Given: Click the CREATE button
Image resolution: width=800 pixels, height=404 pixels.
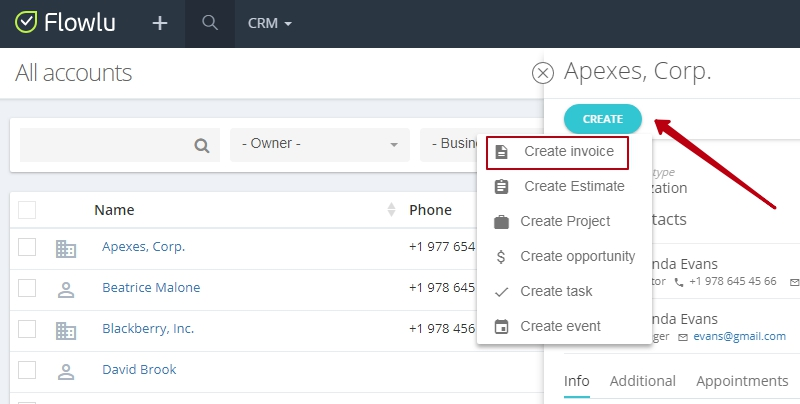Looking at the screenshot, I should pos(603,119).
